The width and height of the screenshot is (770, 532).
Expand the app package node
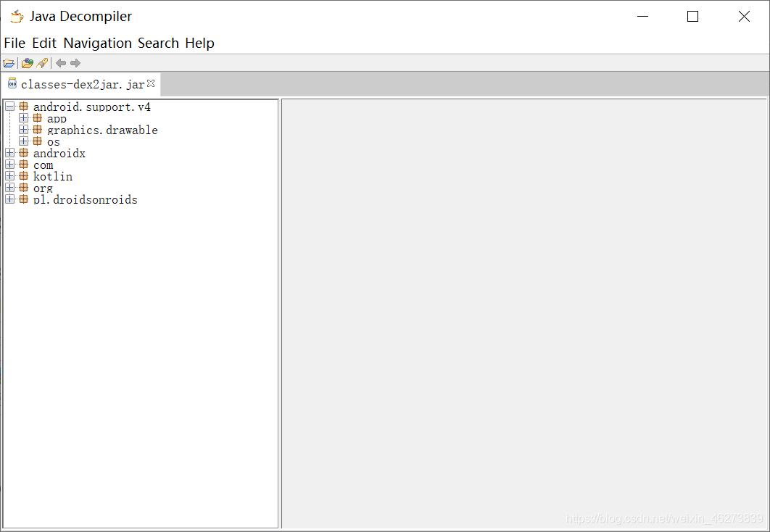(x=23, y=118)
